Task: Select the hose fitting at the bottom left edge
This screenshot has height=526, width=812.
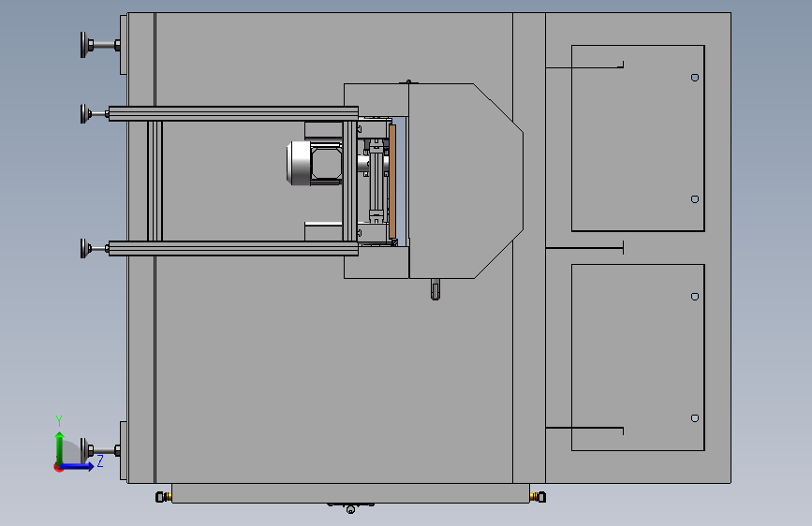Action: pyautogui.click(x=164, y=497)
